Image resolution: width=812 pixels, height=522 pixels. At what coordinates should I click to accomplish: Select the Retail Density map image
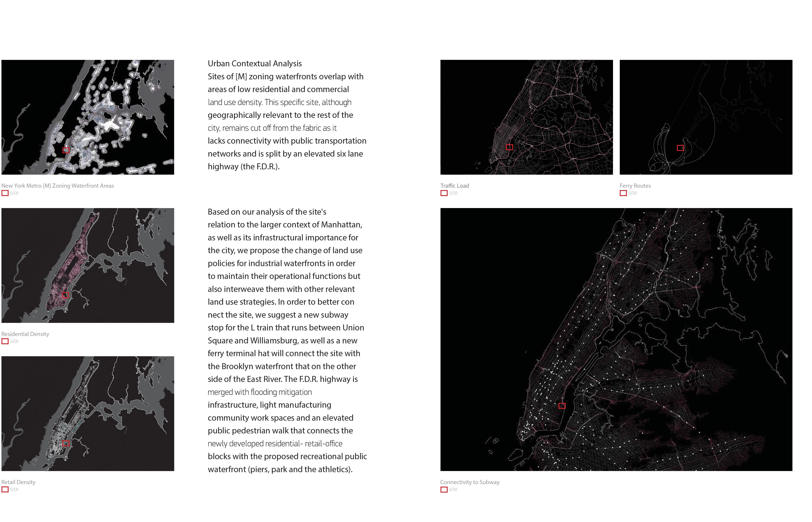click(x=87, y=413)
